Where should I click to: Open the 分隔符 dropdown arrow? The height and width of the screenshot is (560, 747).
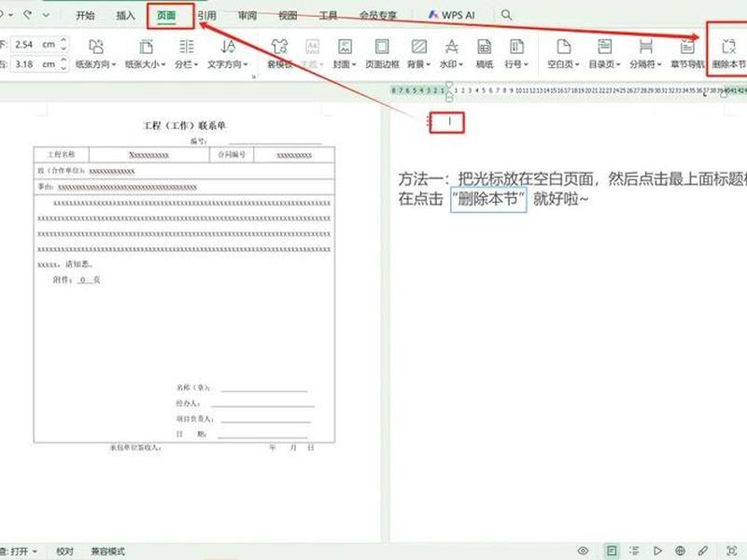tap(659, 64)
